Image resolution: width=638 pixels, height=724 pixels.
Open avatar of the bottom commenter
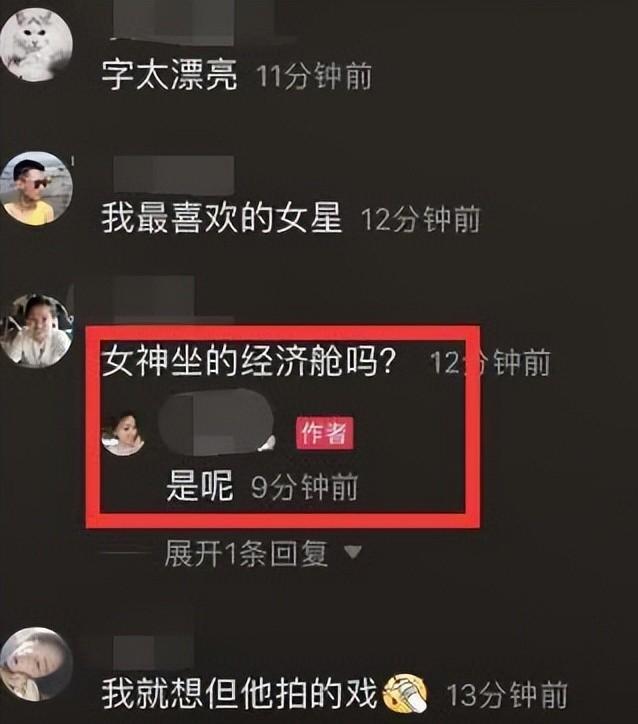coord(36,664)
